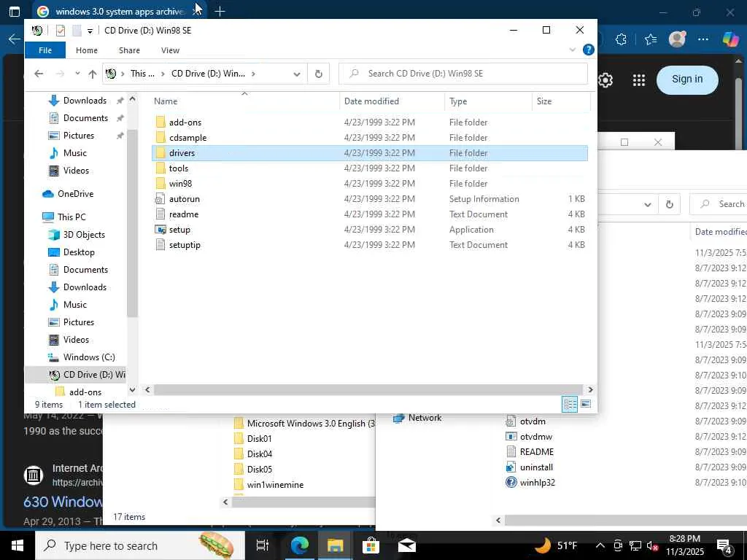Switch to Large icons view layout
The image size is (747, 560).
pyautogui.click(x=586, y=404)
